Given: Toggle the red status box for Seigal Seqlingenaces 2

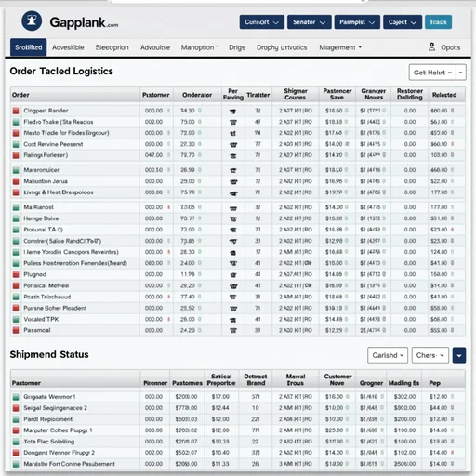Looking at the screenshot, I should click(x=16, y=408).
